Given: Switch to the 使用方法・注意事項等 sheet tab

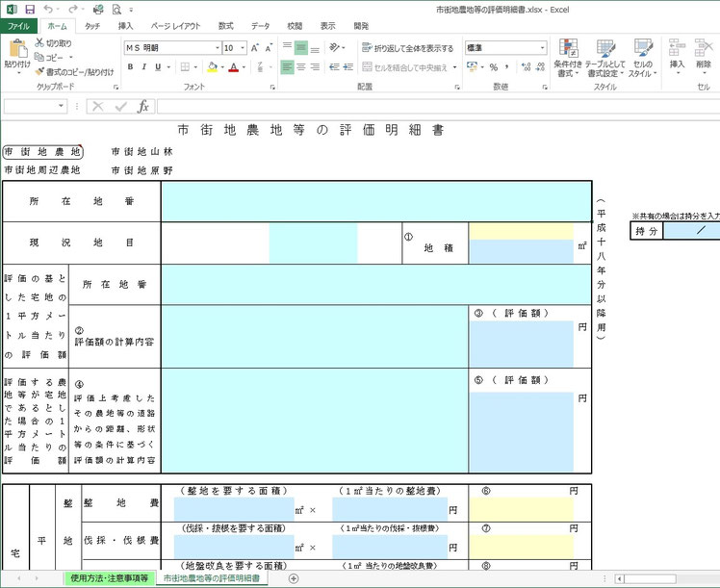Looking at the screenshot, I should tap(109, 578).
